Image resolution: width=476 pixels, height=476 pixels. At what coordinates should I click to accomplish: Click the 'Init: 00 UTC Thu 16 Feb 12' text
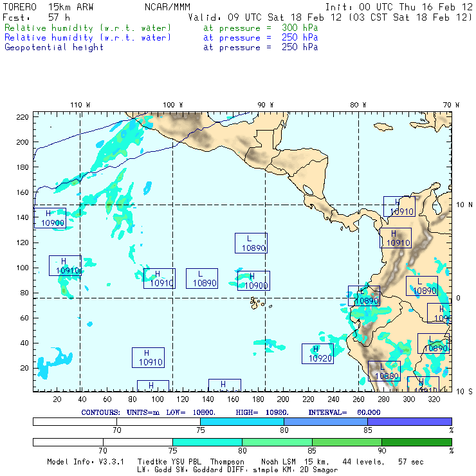(x=399, y=6)
